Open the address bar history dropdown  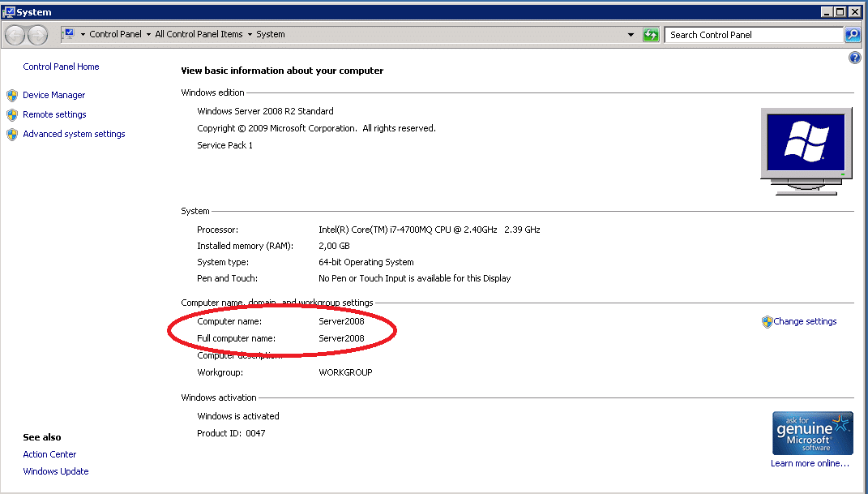click(x=631, y=35)
